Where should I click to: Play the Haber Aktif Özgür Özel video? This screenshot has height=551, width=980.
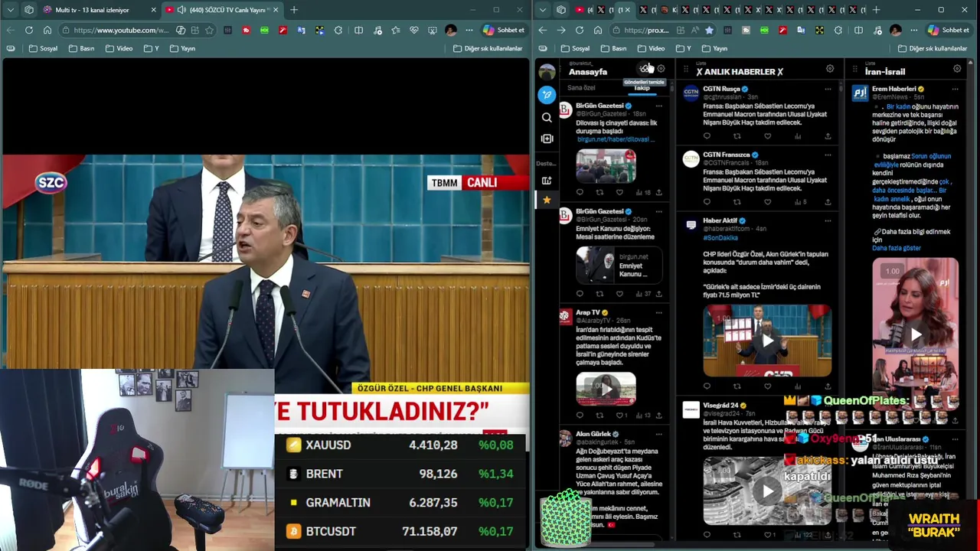point(767,341)
